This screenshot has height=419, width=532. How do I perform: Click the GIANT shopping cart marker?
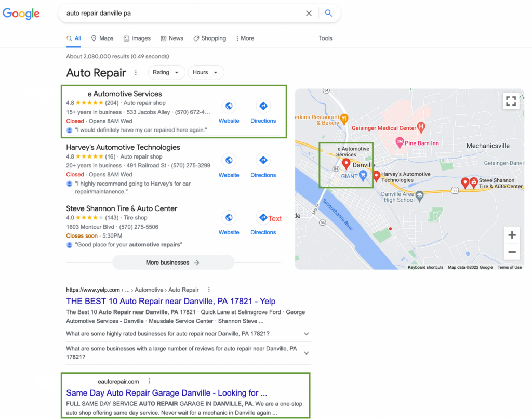pyautogui.click(x=363, y=176)
